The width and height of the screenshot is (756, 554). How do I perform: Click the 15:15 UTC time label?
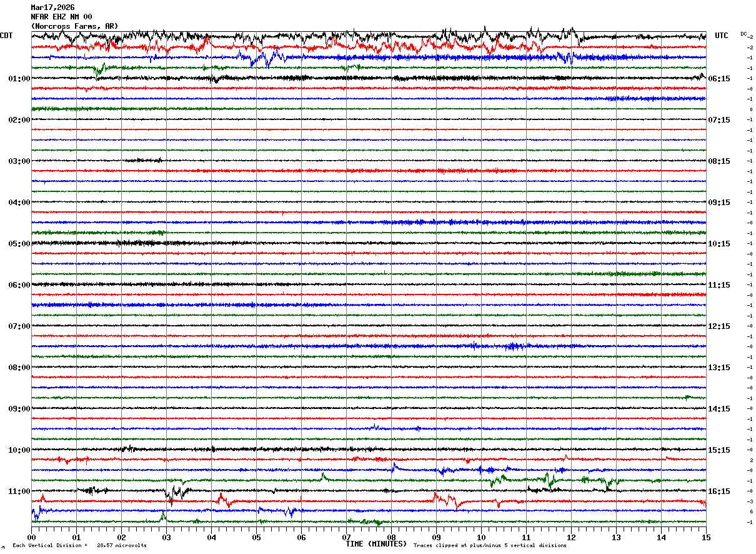(719, 450)
